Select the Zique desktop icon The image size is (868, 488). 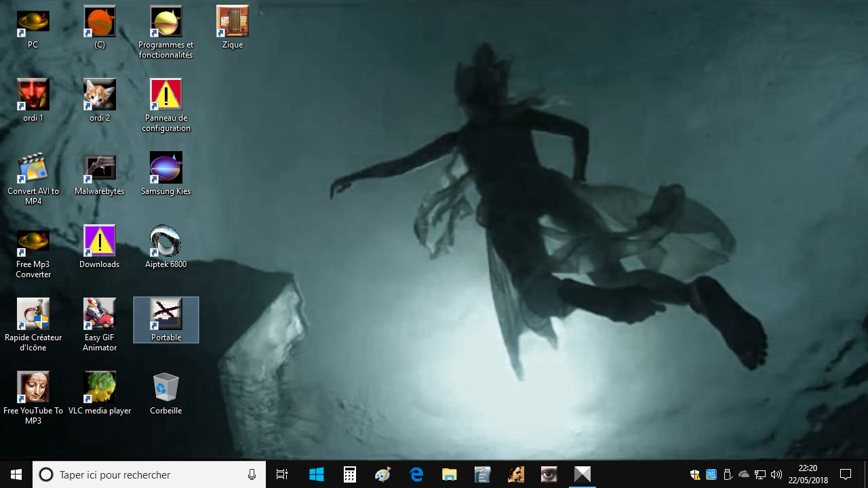point(233,28)
